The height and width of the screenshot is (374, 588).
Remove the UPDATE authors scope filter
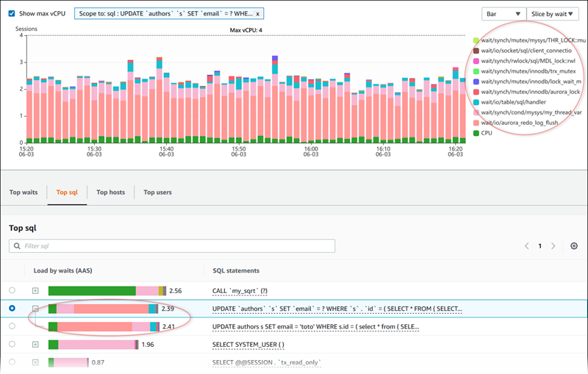[x=257, y=14]
